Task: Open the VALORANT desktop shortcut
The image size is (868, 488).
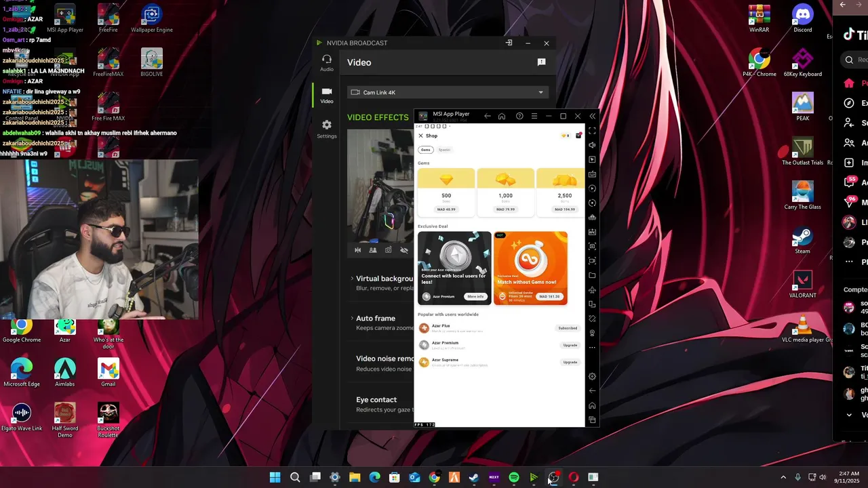Action: tap(803, 285)
